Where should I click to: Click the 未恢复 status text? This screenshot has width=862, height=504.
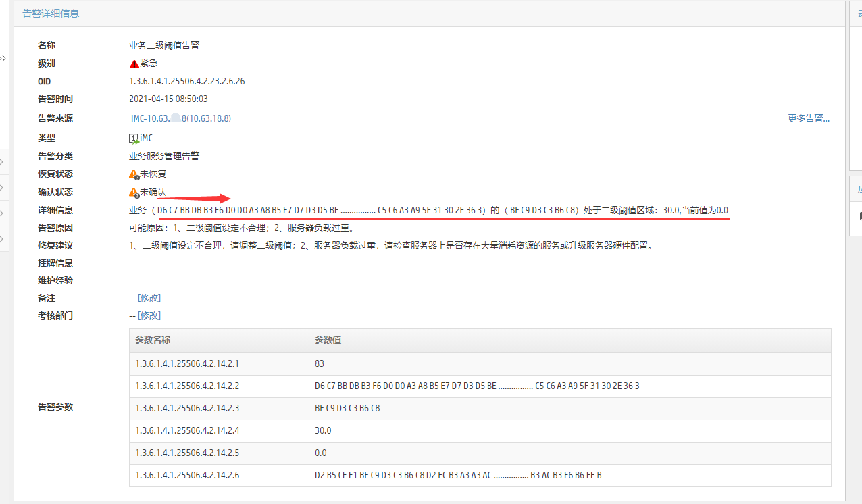tap(153, 174)
